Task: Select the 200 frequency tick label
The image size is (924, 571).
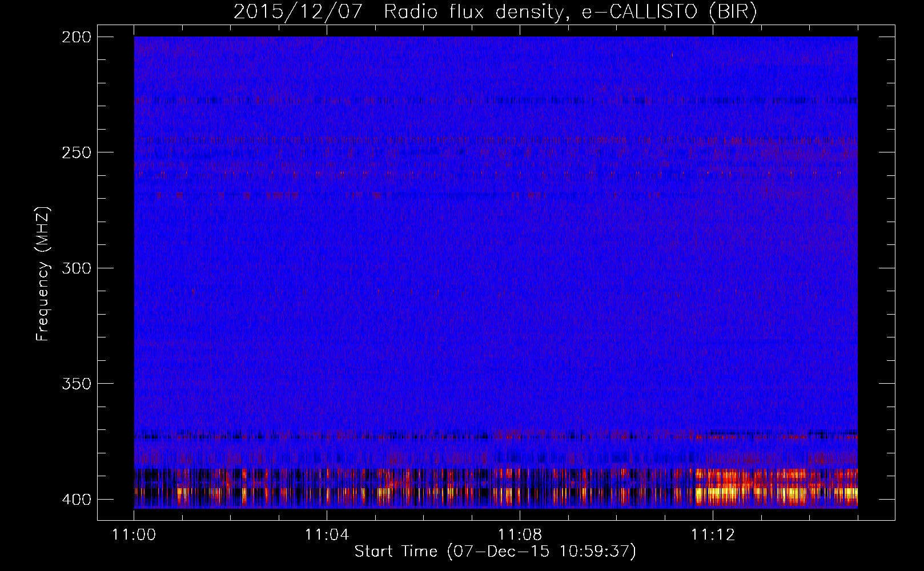Action: point(76,37)
